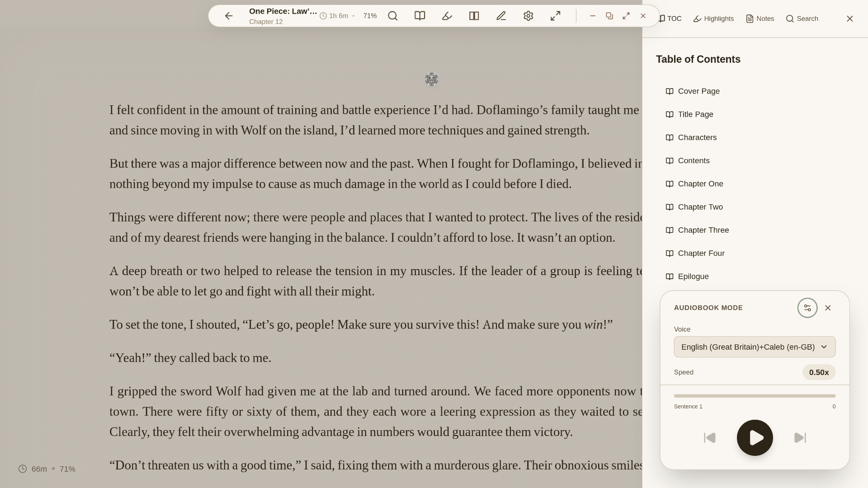Switch to the Highlights tab
Screen dimensions: 868x488
click(713, 19)
